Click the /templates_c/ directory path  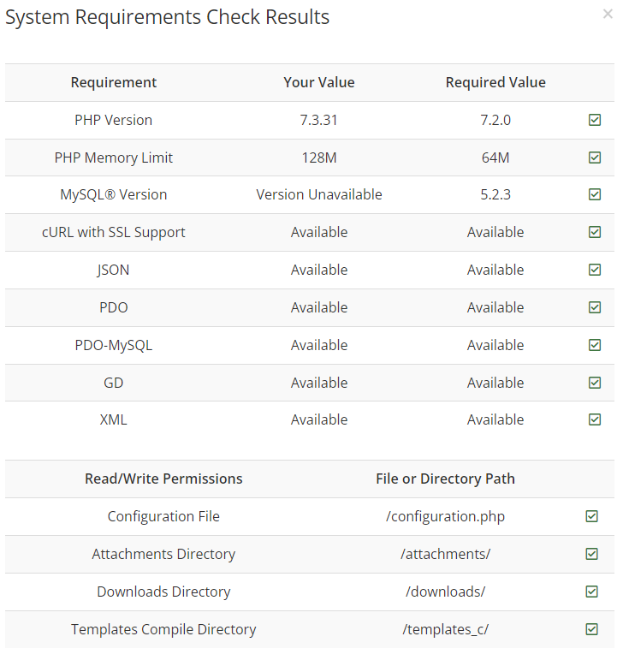445,629
